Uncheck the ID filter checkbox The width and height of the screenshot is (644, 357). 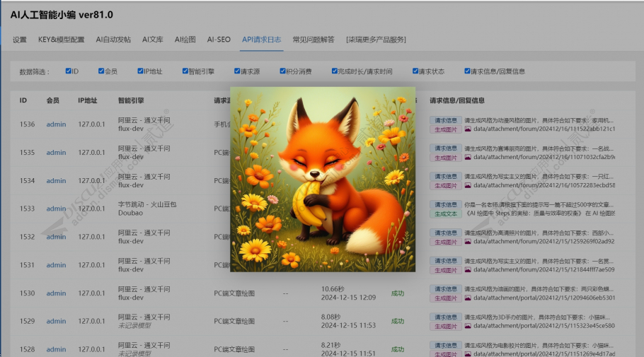(69, 71)
